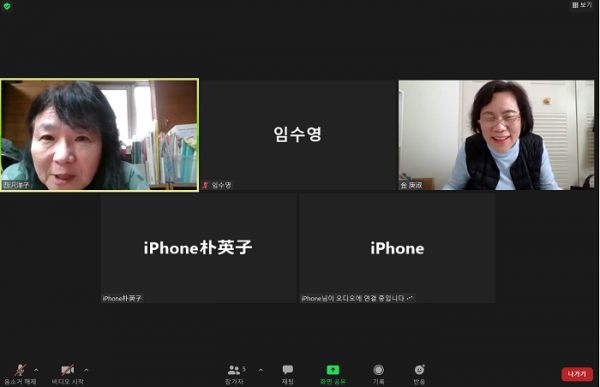Click the muted mic icon on 임수영 label
This screenshot has height=387, width=600.
tap(206, 185)
